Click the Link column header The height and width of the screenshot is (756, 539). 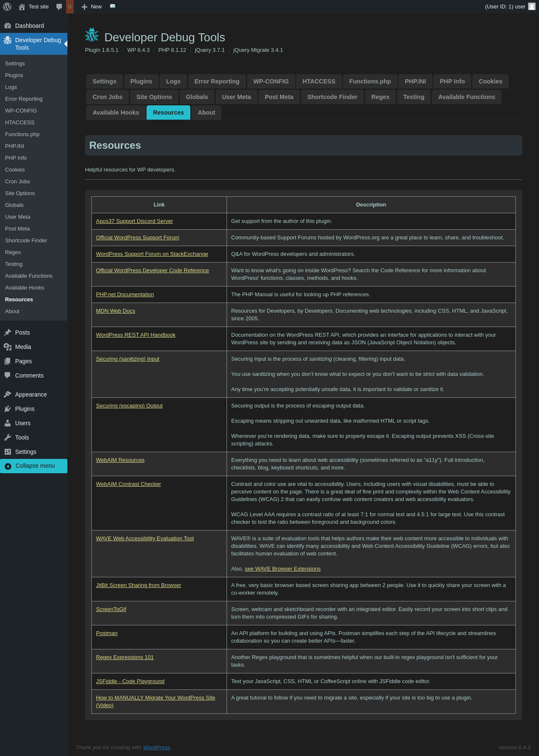[159, 205]
